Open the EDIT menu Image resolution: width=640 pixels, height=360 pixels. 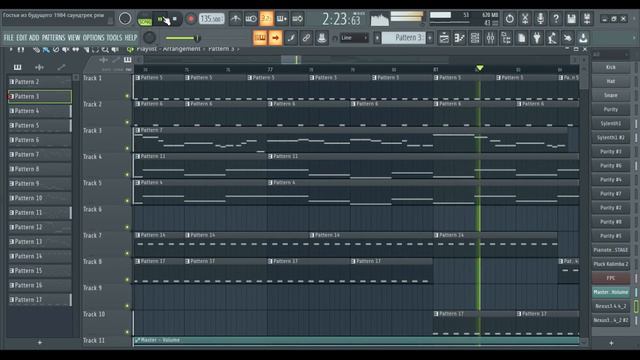[x=22, y=38]
